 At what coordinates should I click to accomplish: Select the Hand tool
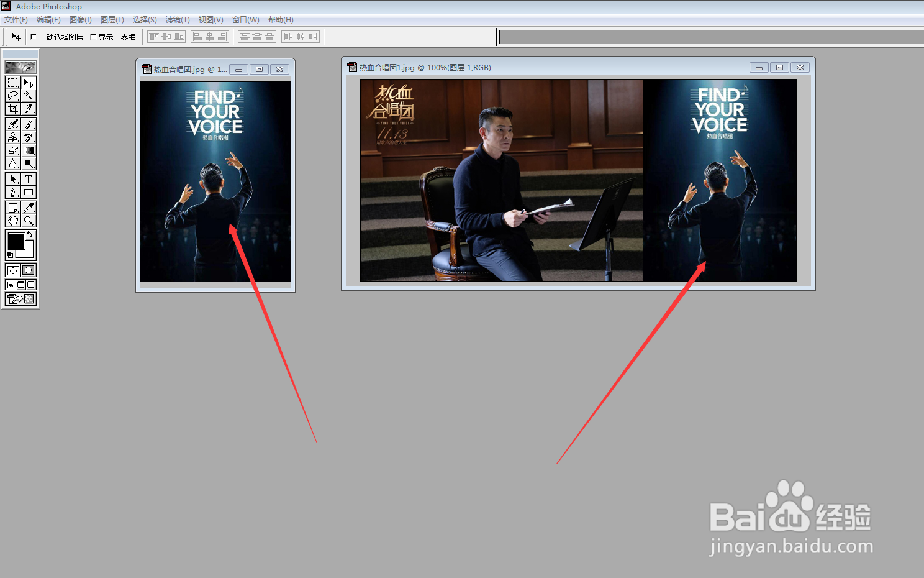coord(13,221)
